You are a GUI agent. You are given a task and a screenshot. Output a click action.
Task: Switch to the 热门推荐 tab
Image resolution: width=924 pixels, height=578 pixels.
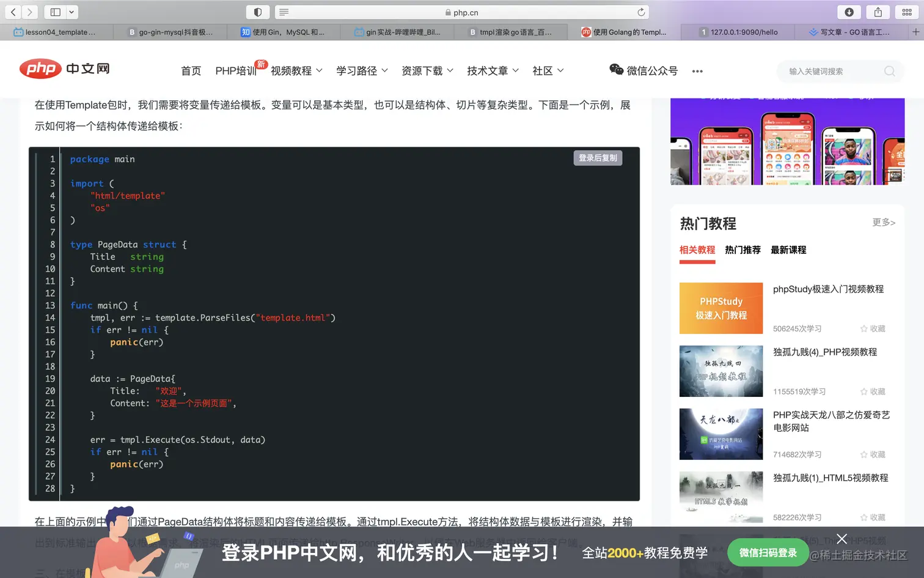coord(743,250)
